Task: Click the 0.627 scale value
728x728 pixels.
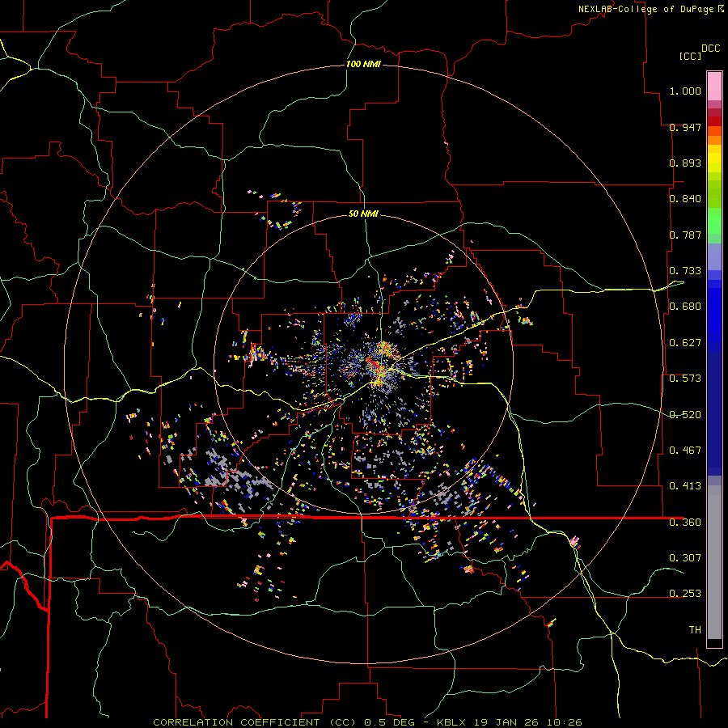Action: click(685, 343)
